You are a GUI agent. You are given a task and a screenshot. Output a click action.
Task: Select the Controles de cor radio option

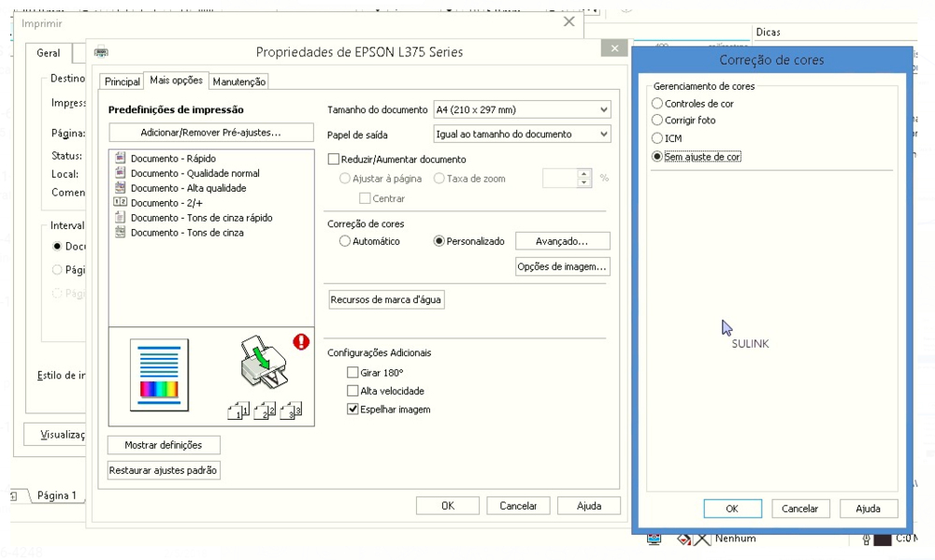click(657, 103)
